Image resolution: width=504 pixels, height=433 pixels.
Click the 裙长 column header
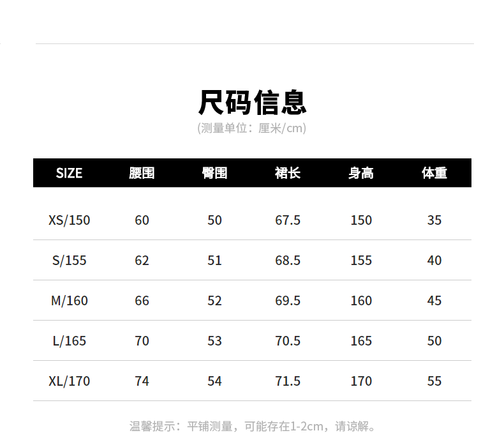[288, 173]
